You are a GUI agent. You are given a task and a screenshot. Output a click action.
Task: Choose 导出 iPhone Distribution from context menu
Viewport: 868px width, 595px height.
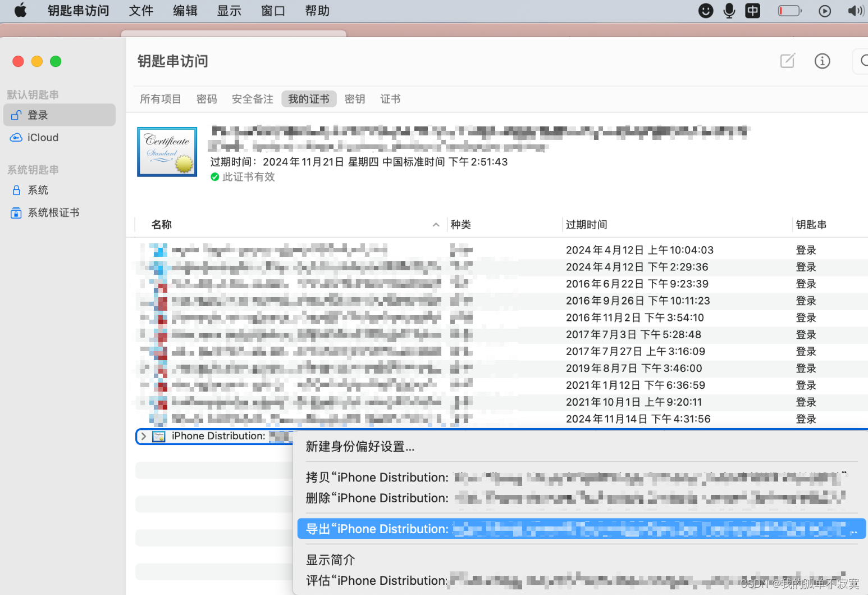581,529
